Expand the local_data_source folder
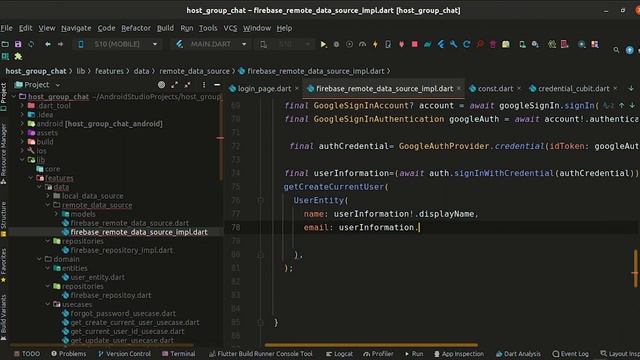The width and height of the screenshot is (640, 360). [48, 196]
